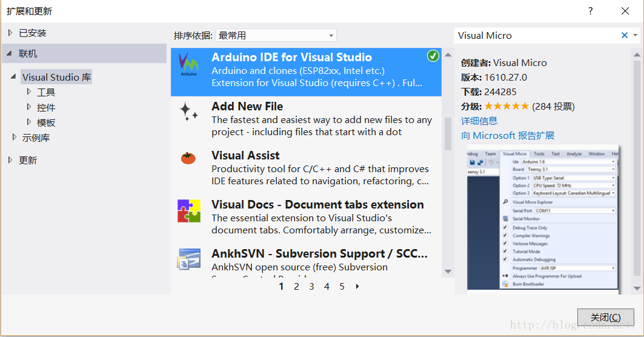Open the search box history dropdown arrow
Screen dimensions: 644x337
tap(636, 35)
